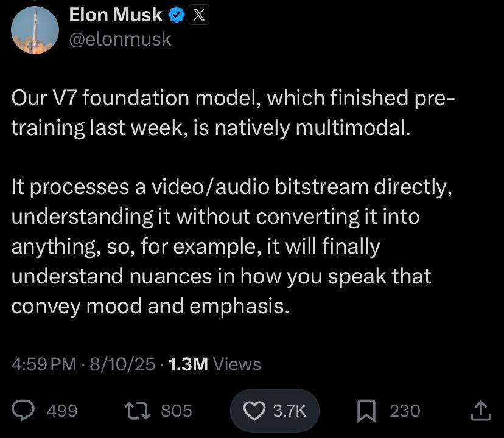
Task: View the 499 replies count
Action: click(x=62, y=411)
